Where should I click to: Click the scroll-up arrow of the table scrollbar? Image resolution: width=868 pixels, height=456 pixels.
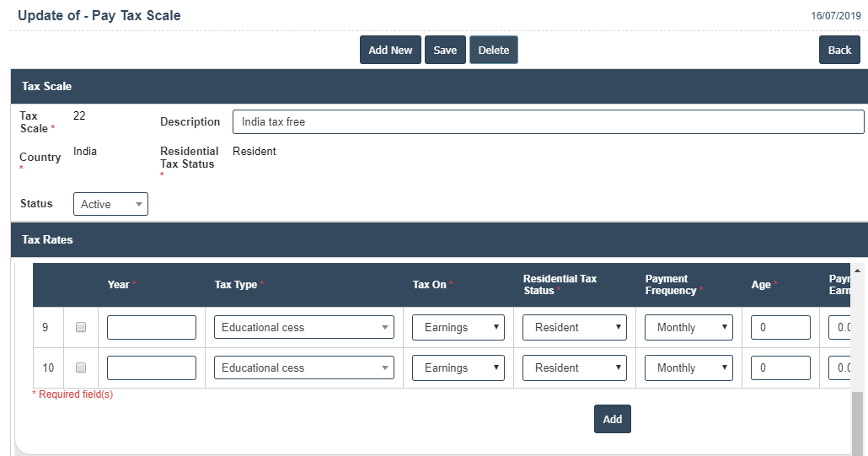pyautogui.click(x=857, y=271)
